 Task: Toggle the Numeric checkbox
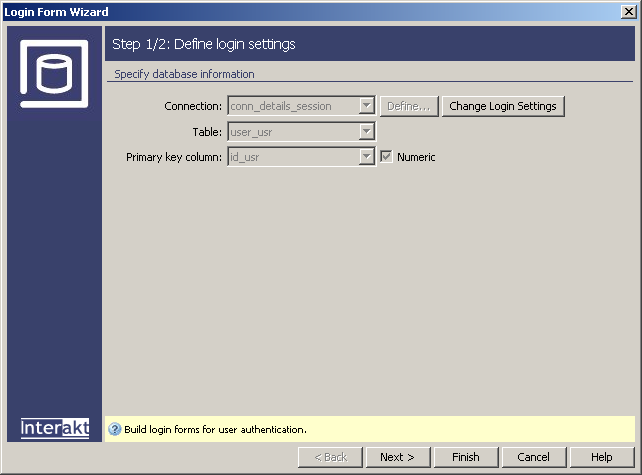click(387, 157)
